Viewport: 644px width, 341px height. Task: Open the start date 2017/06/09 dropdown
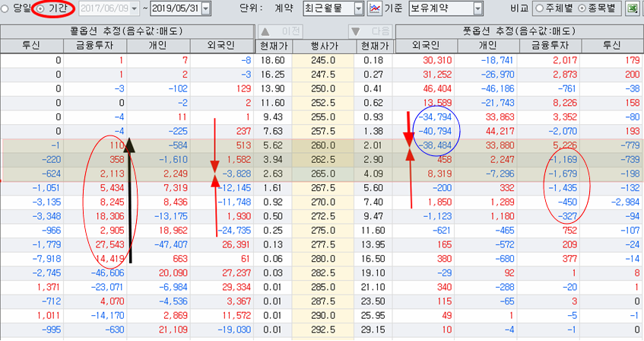pyautogui.click(x=134, y=8)
